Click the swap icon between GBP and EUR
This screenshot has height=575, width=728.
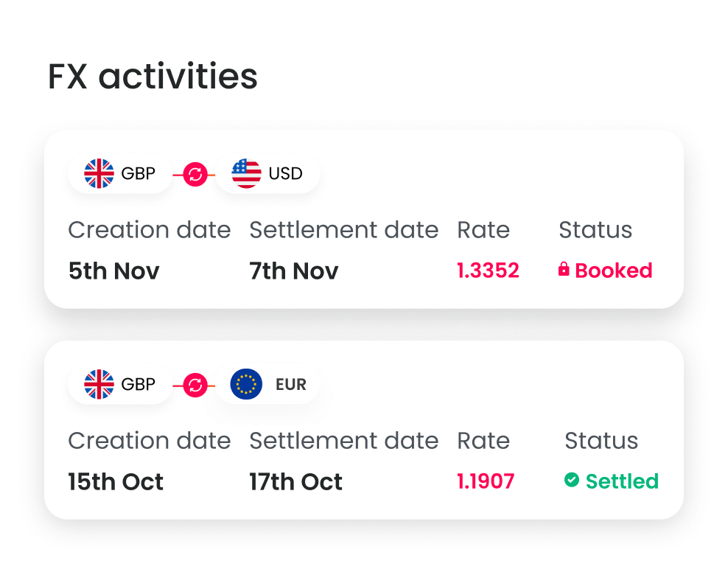click(x=195, y=386)
